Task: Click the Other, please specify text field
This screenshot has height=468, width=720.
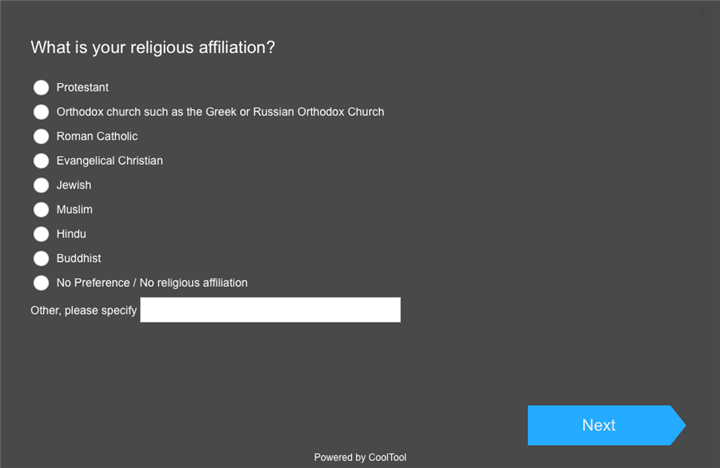Action: pos(270,310)
